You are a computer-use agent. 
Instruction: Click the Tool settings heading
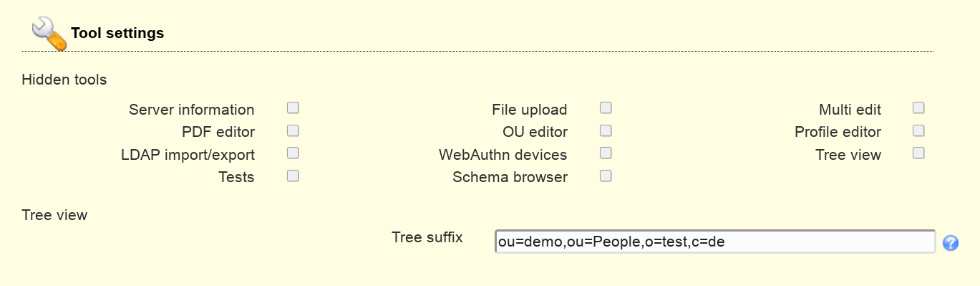coord(117,33)
